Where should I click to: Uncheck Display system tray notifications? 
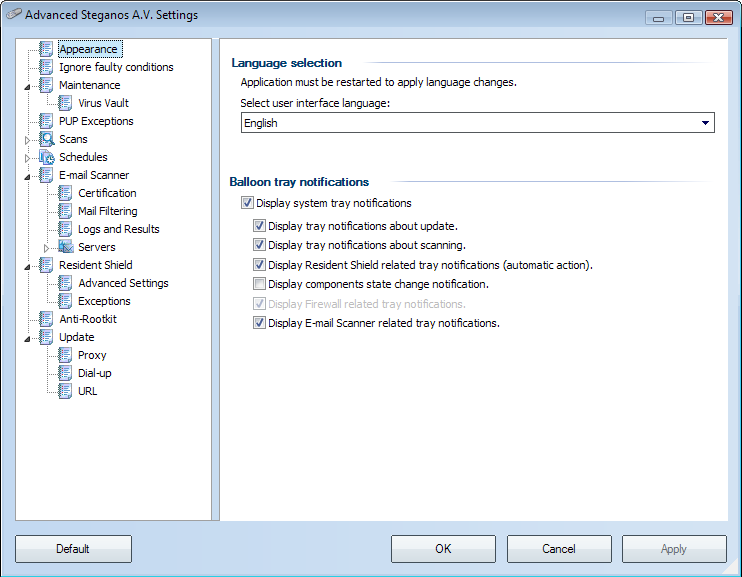(x=247, y=203)
